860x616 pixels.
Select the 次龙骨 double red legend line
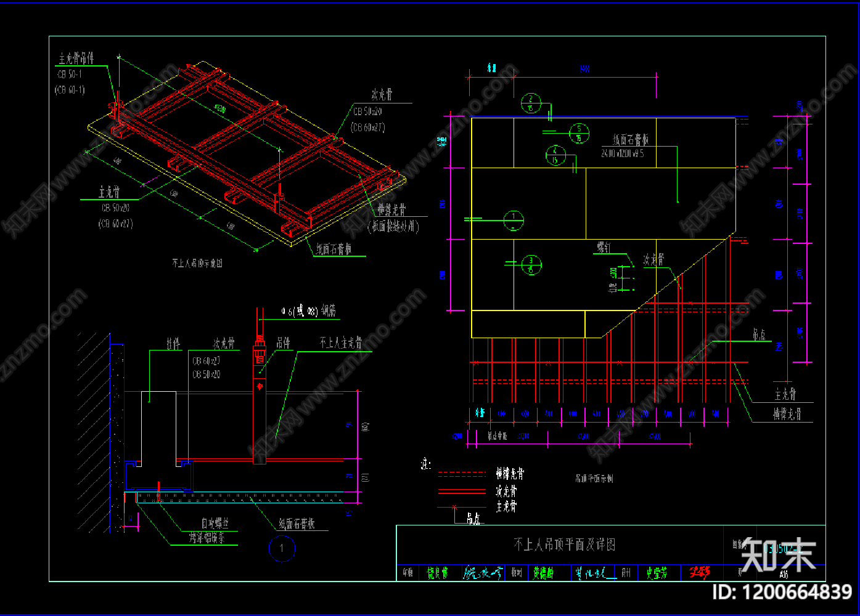tap(462, 492)
